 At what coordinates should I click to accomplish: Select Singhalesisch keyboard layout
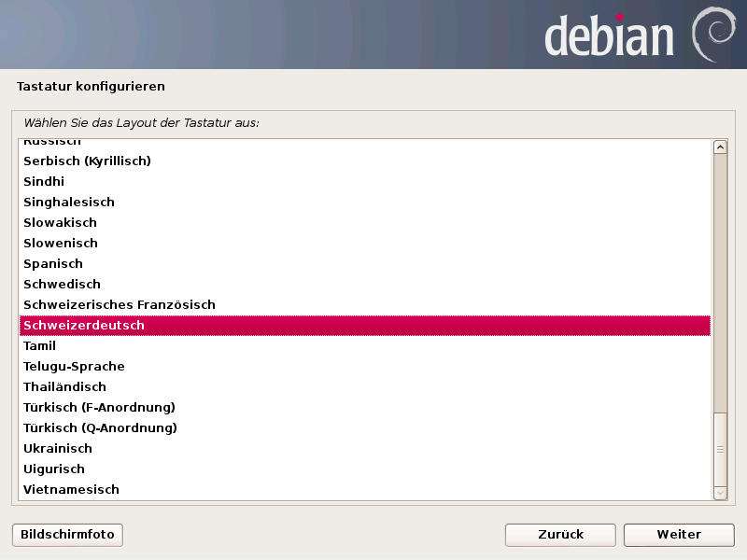69,202
